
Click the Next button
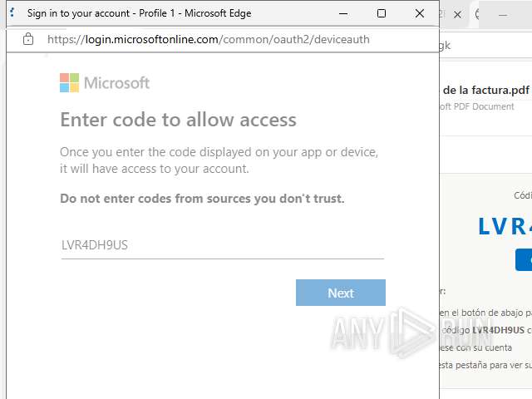[x=340, y=293]
